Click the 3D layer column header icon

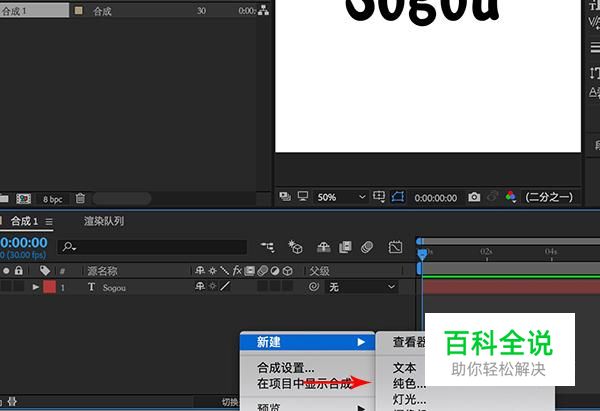288,271
